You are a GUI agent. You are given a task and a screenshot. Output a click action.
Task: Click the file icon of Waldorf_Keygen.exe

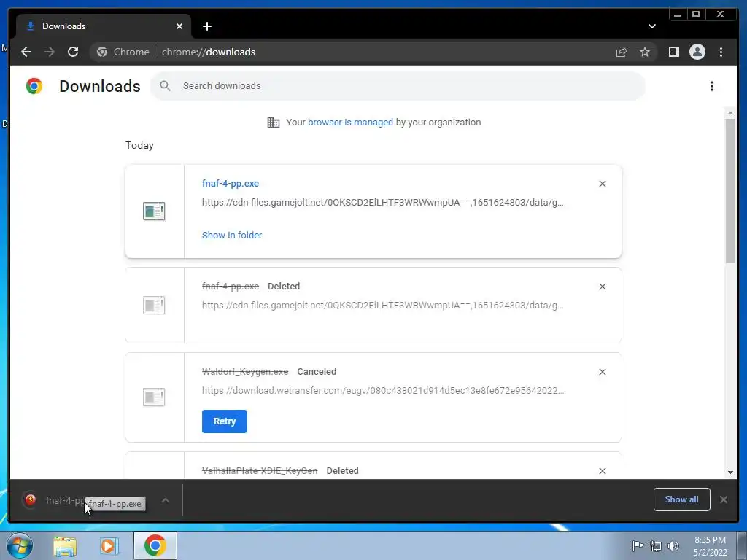pos(154,397)
